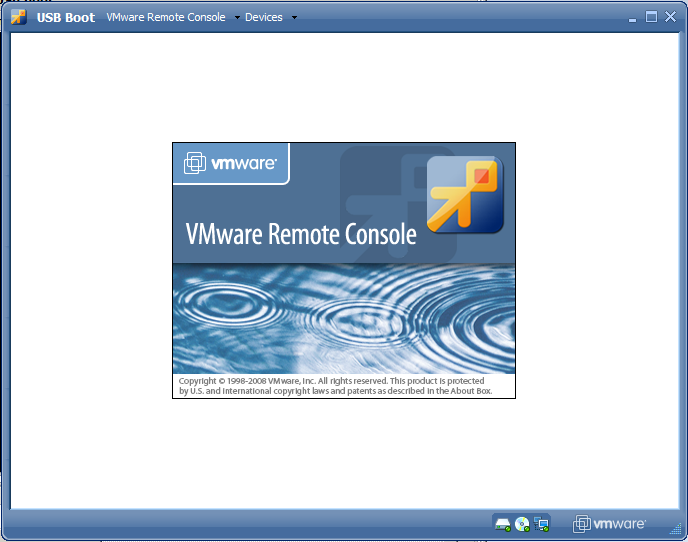Click the hard disk device status icon

[503, 524]
